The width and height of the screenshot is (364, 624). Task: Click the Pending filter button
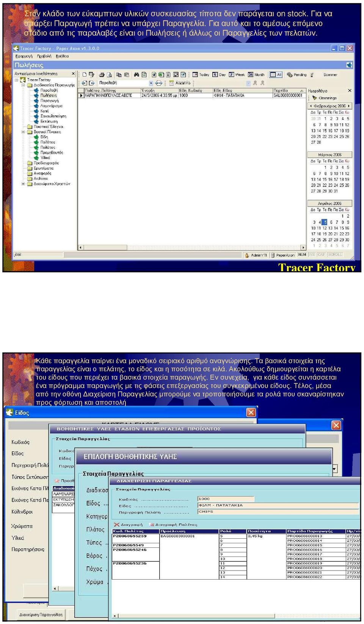click(x=297, y=75)
